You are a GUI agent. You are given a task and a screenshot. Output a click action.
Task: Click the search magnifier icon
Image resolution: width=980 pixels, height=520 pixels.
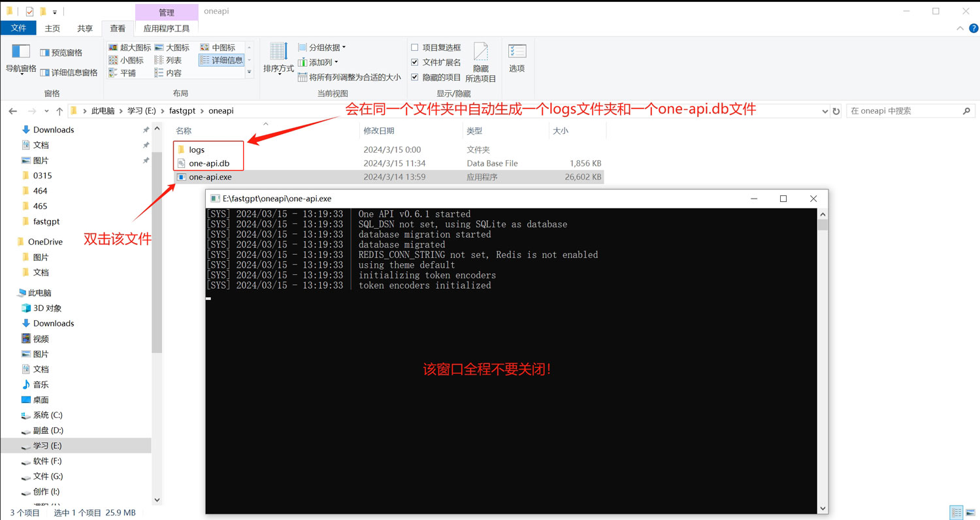[x=967, y=111]
